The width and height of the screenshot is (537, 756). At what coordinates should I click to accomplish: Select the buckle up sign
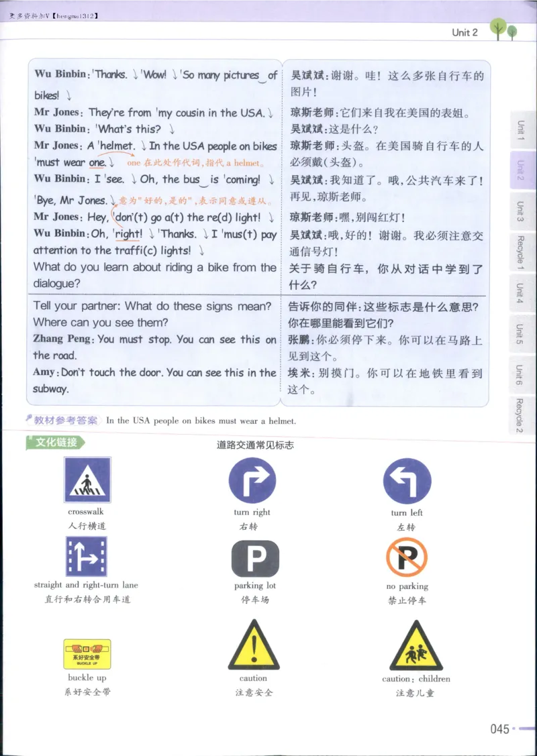(x=87, y=649)
